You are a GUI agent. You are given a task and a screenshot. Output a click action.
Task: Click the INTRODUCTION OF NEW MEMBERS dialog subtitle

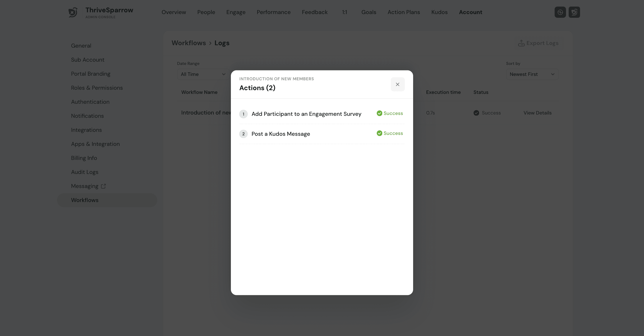276,79
